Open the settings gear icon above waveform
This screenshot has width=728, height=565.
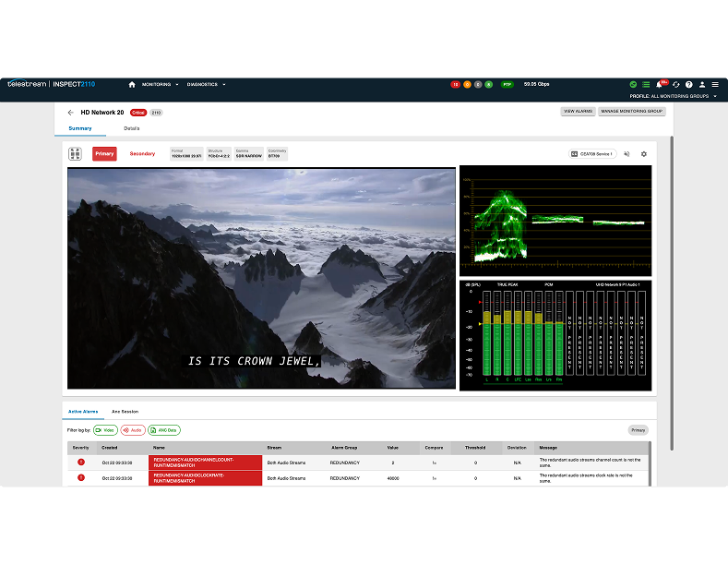(x=644, y=154)
